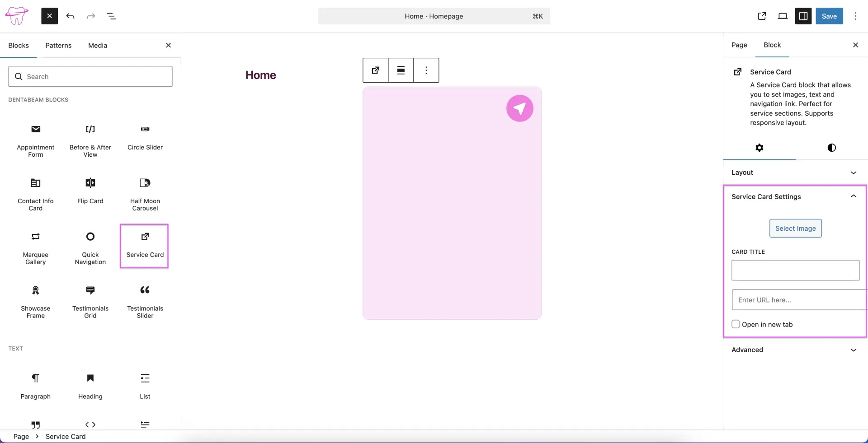Open the block toolbar options menu
The width and height of the screenshot is (868, 443).
426,70
